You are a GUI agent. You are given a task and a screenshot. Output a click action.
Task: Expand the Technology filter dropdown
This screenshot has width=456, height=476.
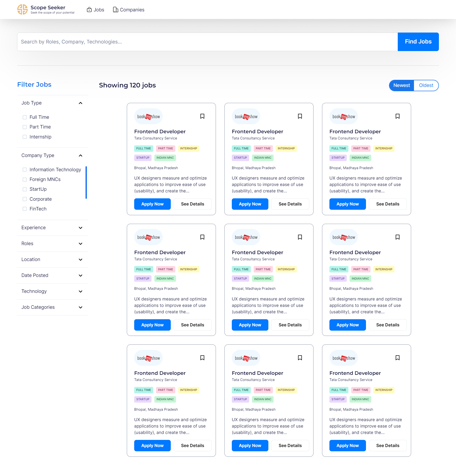pos(80,291)
